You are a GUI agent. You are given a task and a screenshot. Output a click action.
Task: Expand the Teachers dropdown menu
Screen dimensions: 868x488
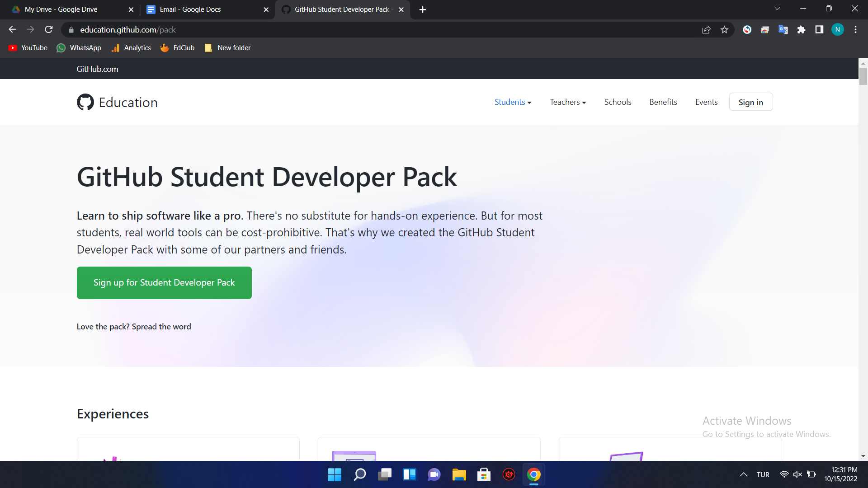567,102
